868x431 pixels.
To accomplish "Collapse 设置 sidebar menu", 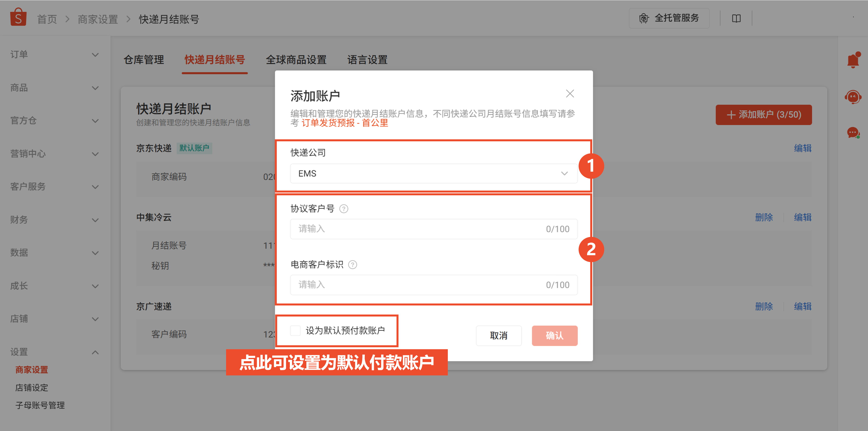I will (55, 352).
